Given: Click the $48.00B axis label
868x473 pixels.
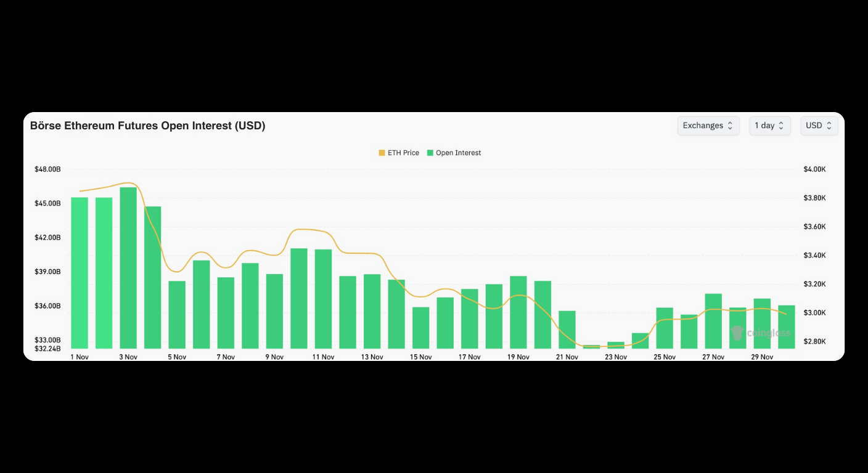Looking at the screenshot, I should [x=47, y=169].
